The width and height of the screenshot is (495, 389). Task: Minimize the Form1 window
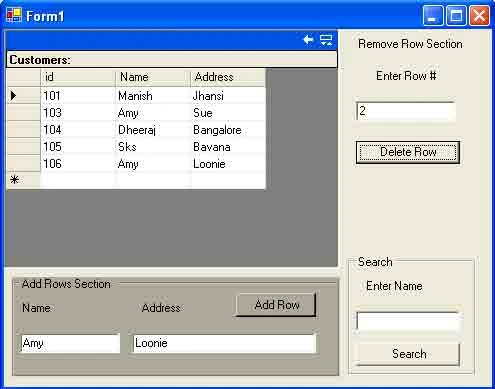(x=433, y=15)
